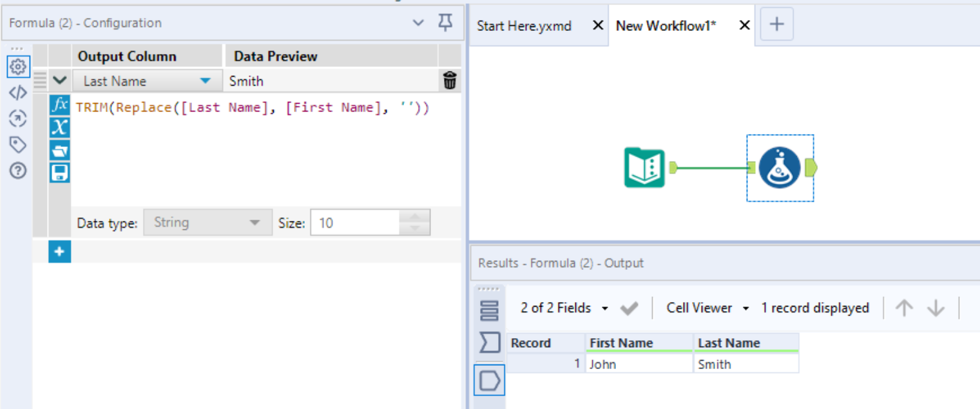Select the New Workflow1 tab
Viewport: 980px width, 409px height.
click(x=667, y=26)
